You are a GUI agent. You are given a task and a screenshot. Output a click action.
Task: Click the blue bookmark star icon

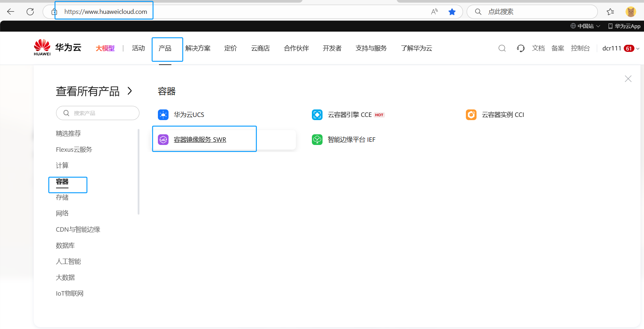coord(452,12)
